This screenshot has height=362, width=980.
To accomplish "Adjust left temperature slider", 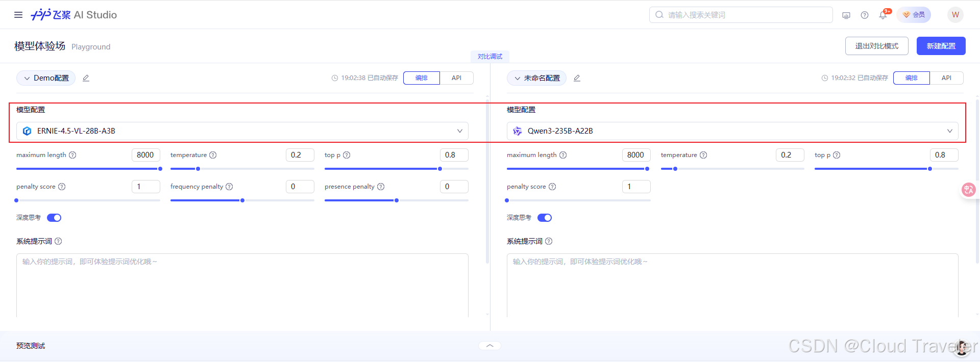I will pos(242,169).
